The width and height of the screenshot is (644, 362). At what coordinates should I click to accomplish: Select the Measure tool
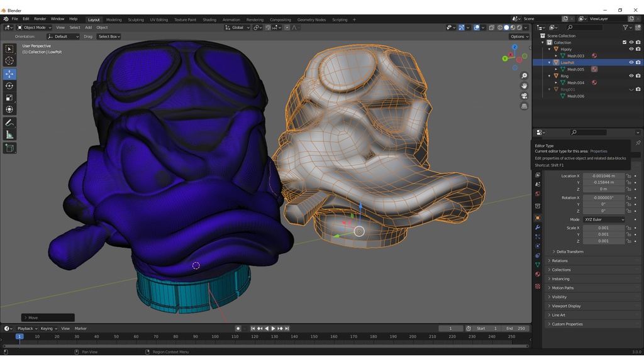[x=9, y=134]
